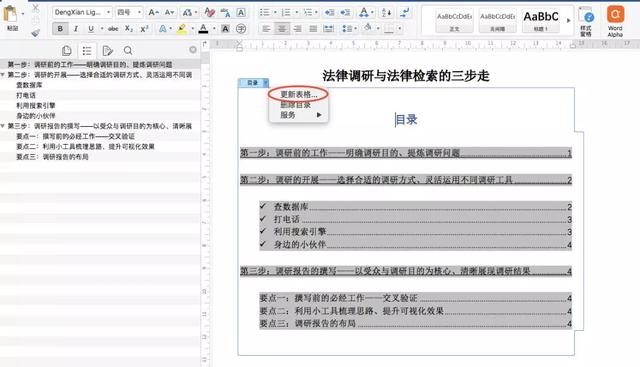Image resolution: width=640 pixels, height=367 pixels.
Task: Open the 目录 content control dropdown arrow
Action: [x=265, y=83]
